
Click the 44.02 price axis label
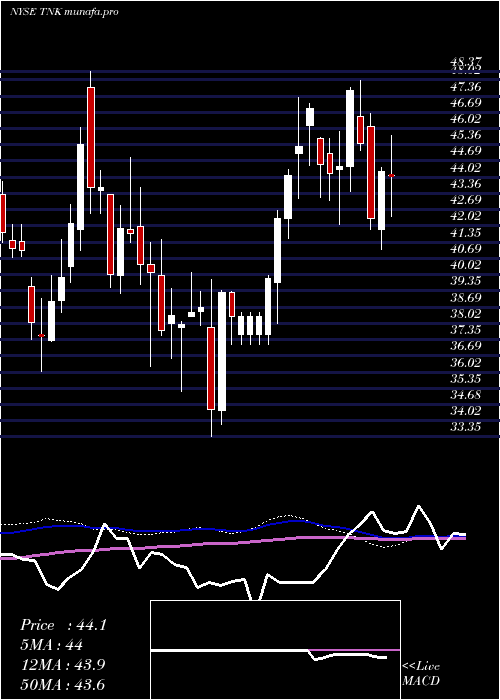coord(466,167)
